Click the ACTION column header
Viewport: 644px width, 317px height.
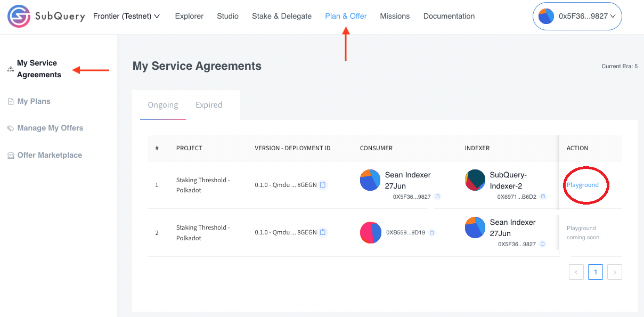coord(577,148)
